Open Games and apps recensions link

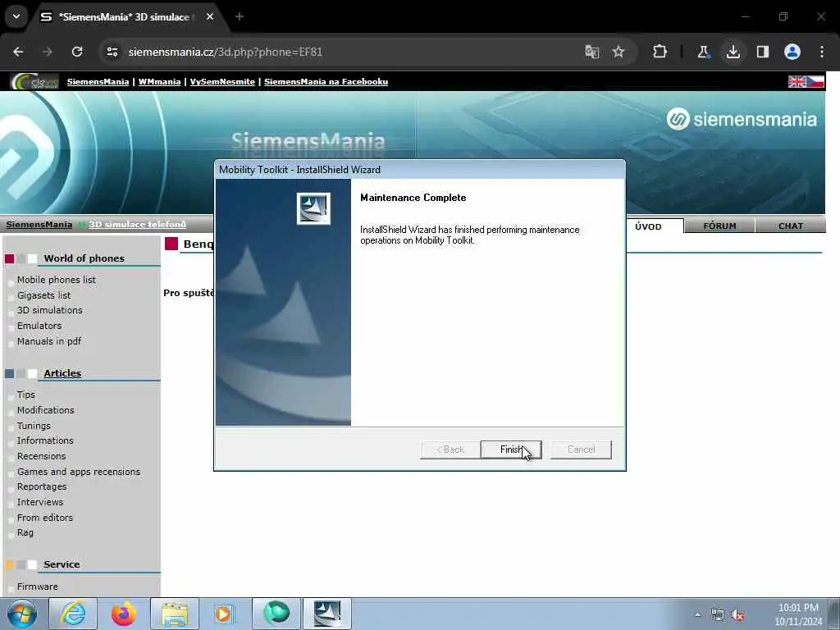coord(79,472)
